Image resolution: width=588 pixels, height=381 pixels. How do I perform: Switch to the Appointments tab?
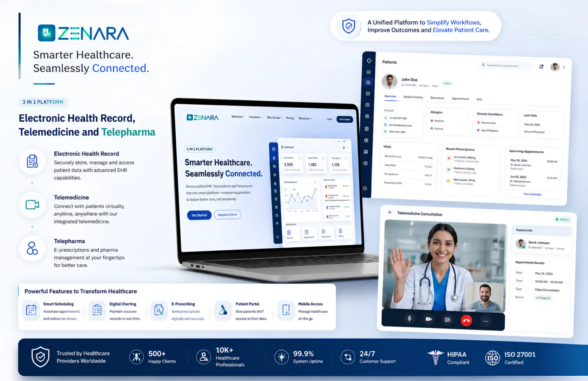460,99
